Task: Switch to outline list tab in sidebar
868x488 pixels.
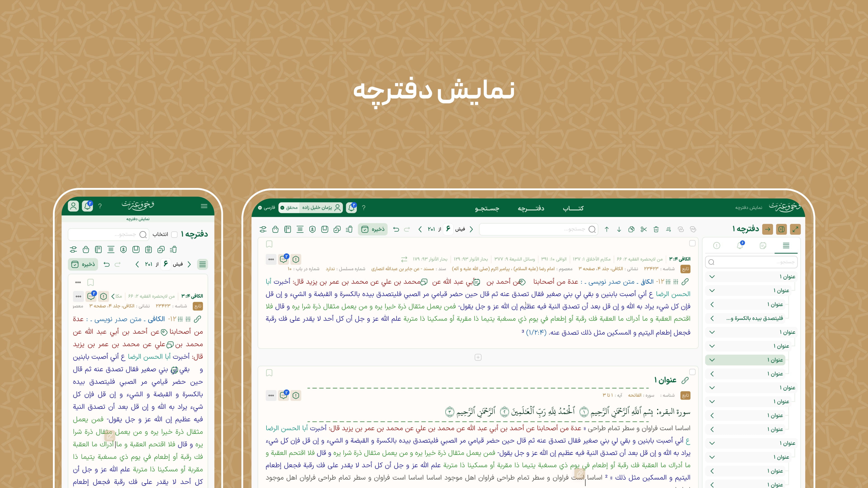Action: coord(786,246)
